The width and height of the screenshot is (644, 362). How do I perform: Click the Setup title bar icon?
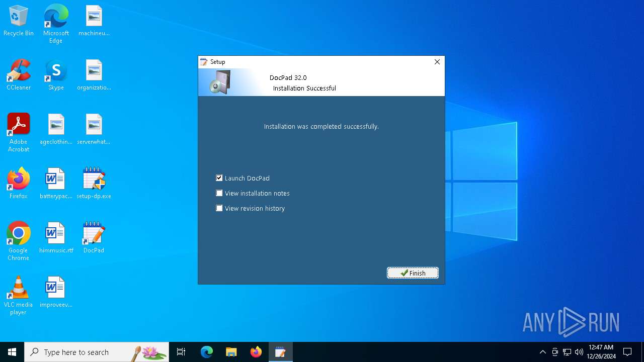click(204, 62)
